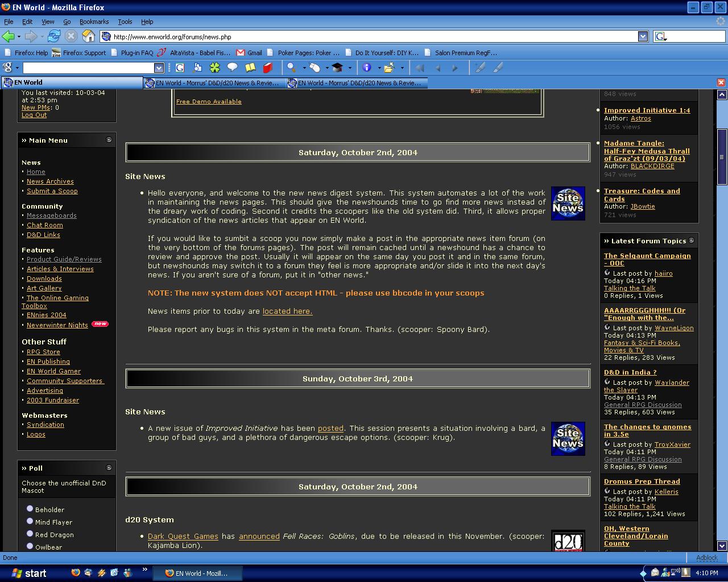
Task: Click the site search icon after the G button
Action: [197, 68]
